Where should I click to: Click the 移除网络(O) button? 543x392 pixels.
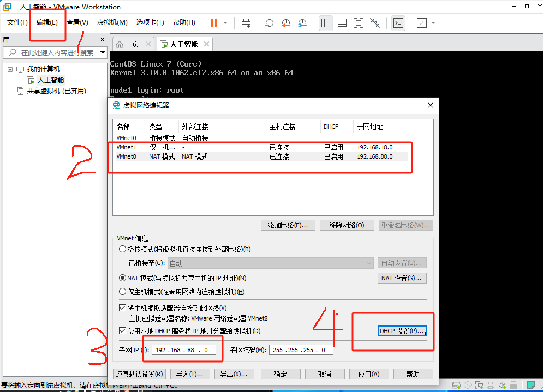(347, 225)
